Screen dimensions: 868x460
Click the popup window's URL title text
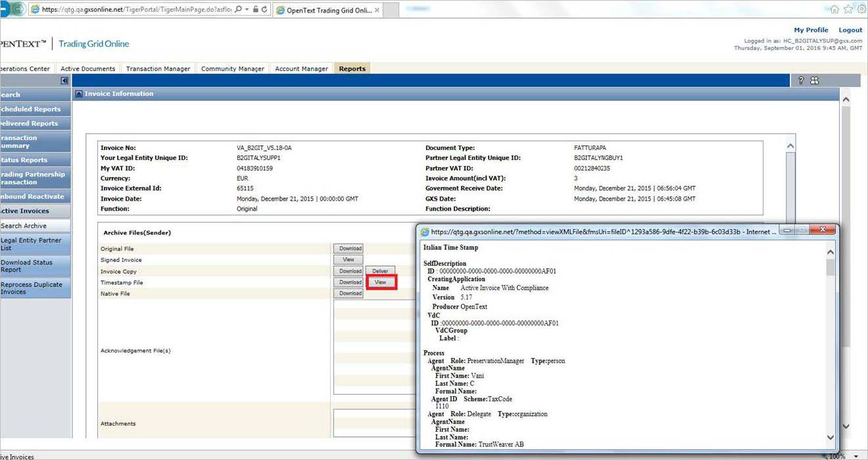(x=604, y=232)
